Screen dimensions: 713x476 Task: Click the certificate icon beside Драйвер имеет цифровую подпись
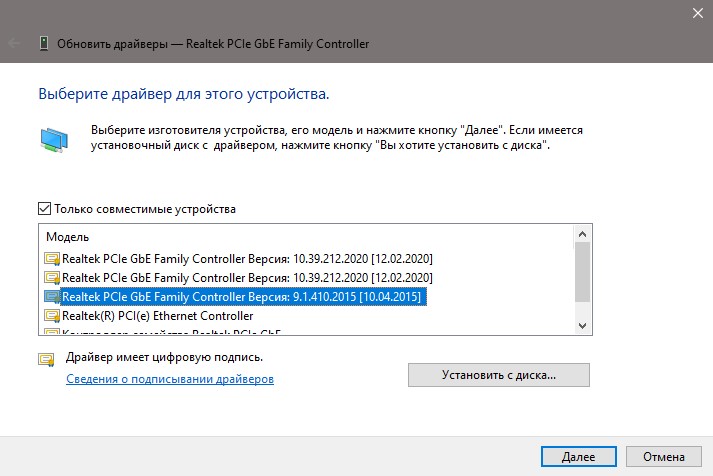tap(46, 360)
